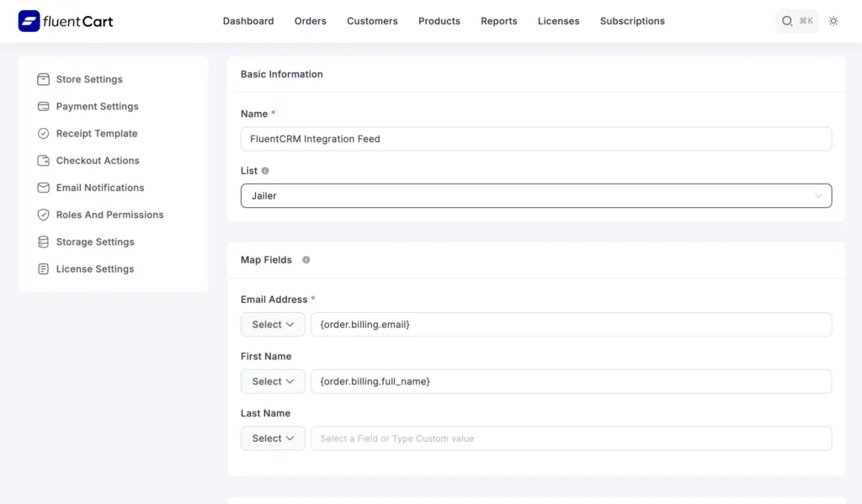
Task: Click the Email Notifications envelope icon
Action: pyautogui.click(x=44, y=188)
